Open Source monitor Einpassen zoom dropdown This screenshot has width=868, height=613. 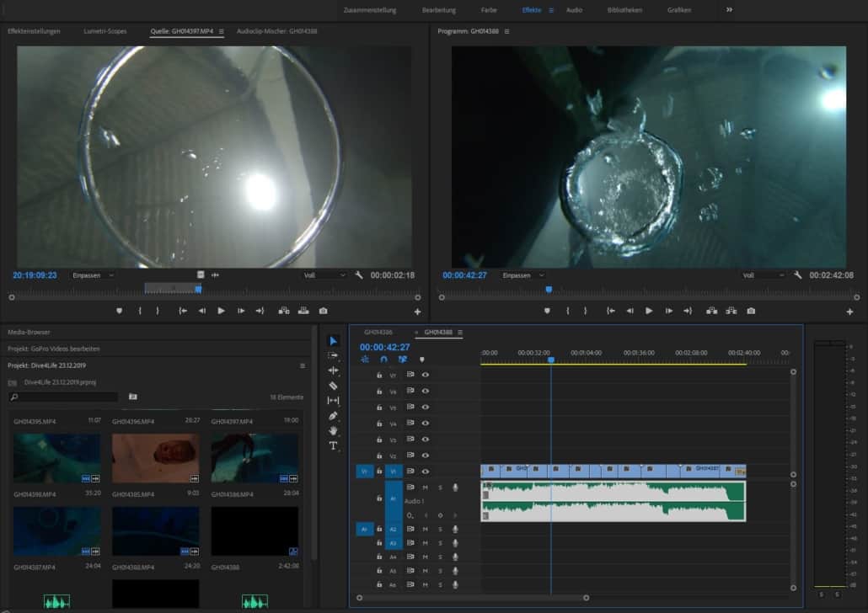click(93, 275)
